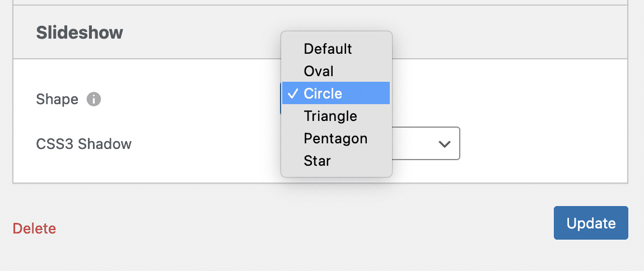Click the info icon beside Shape

(94, 100)
